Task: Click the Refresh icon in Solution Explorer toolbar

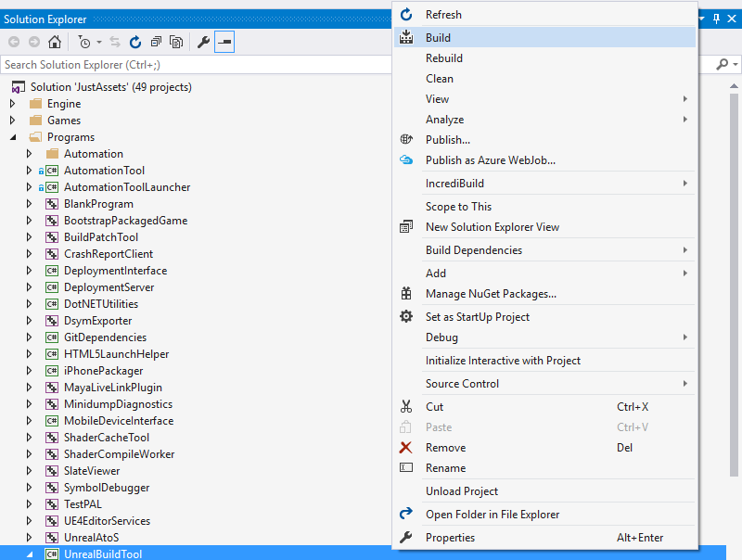Action: [x=135, y=41]
